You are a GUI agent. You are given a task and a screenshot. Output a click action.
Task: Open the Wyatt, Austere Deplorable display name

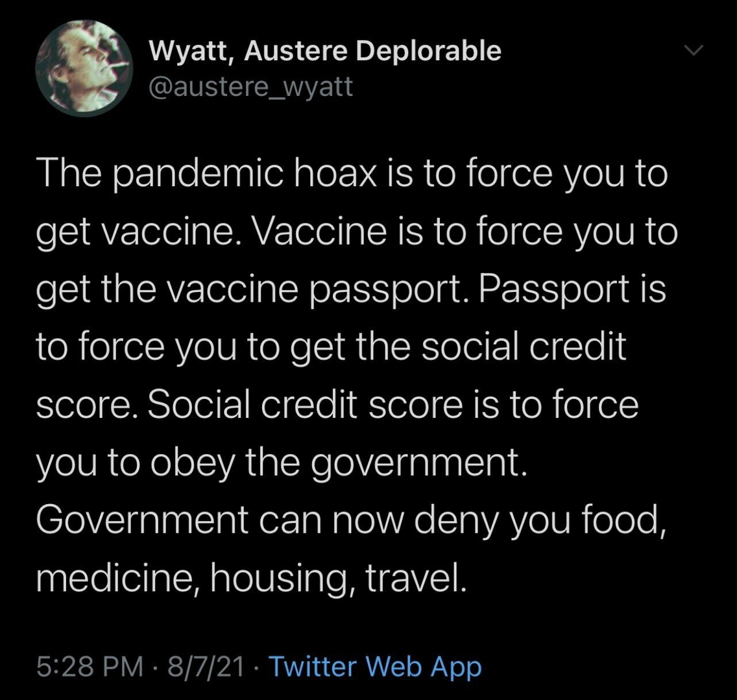(x=325, y=51)
